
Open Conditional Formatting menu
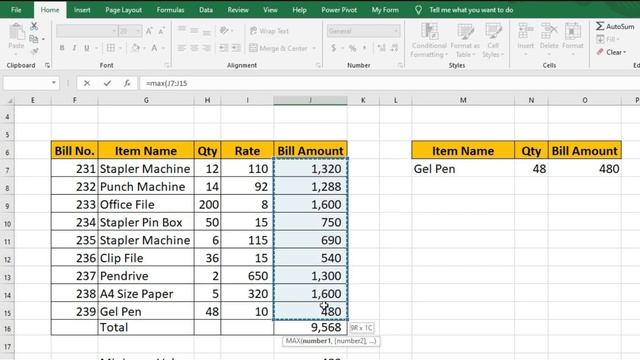pyautogui.click(x=429, y=40)
